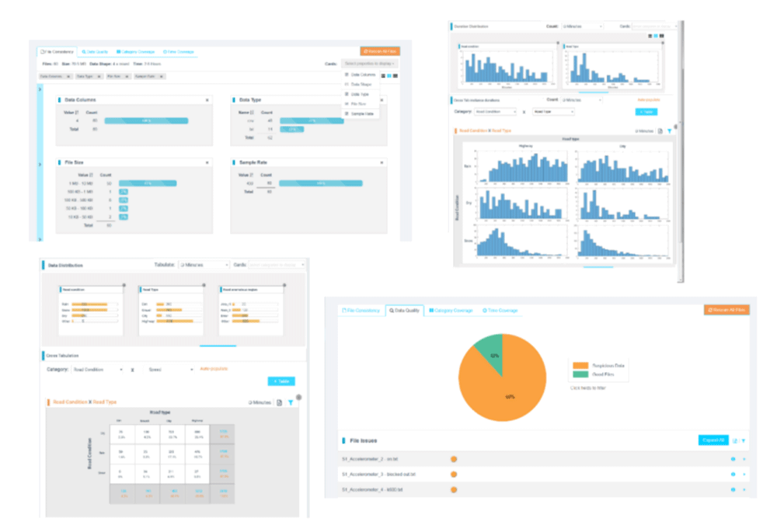Close the Data Columns card

click(207, 100)
